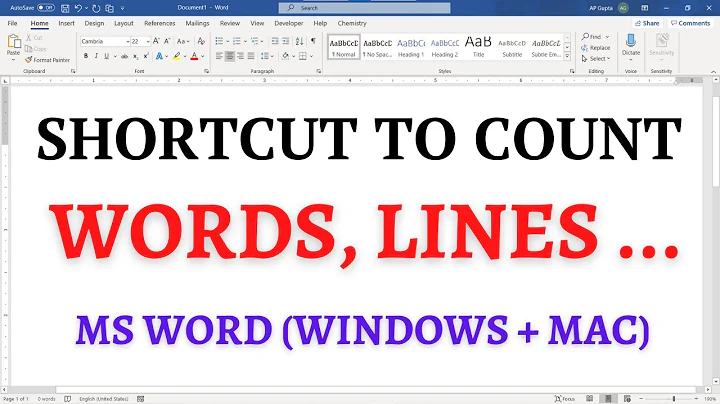Open the Chemistry tab
The width and height of the screenshot is (720, 404).
tap(352, 23)
